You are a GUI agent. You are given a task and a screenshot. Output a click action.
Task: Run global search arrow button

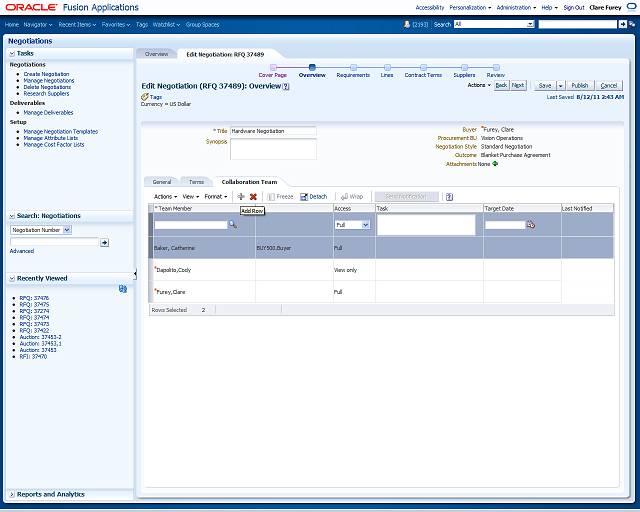(x=622, y=24)
